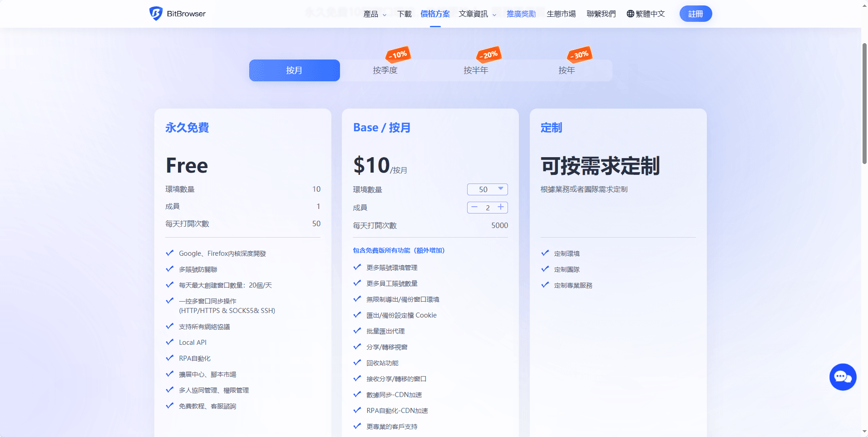The width and height of the screenshot is (868, 437).
Task: Select the 按半年 billing option
Action: (476, 70)
